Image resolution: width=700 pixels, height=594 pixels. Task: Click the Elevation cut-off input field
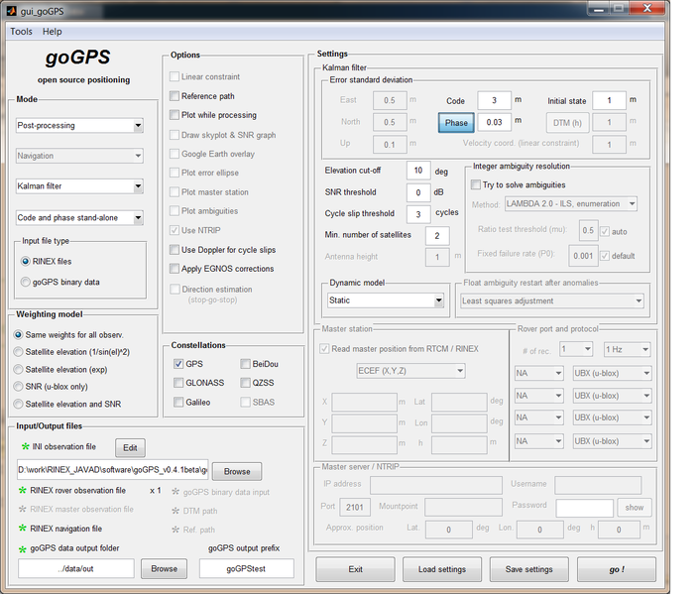(418, 171)
